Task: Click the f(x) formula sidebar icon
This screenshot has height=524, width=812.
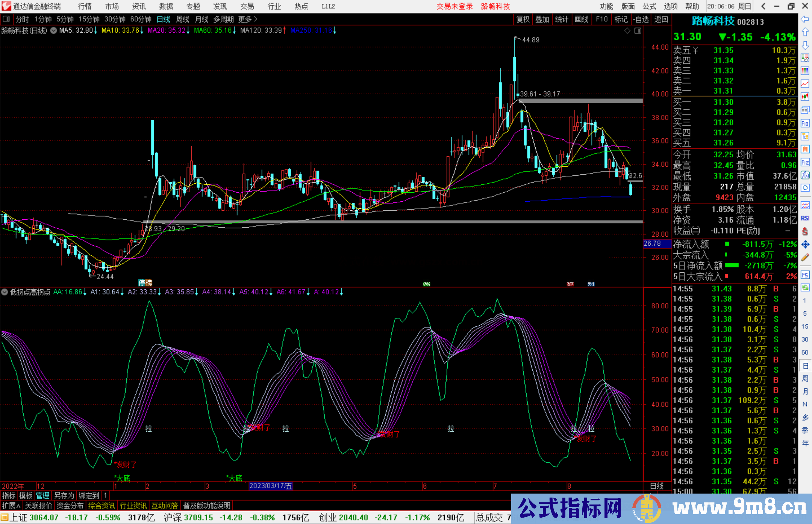Action: pyautogui.click(x=805, y=175)
